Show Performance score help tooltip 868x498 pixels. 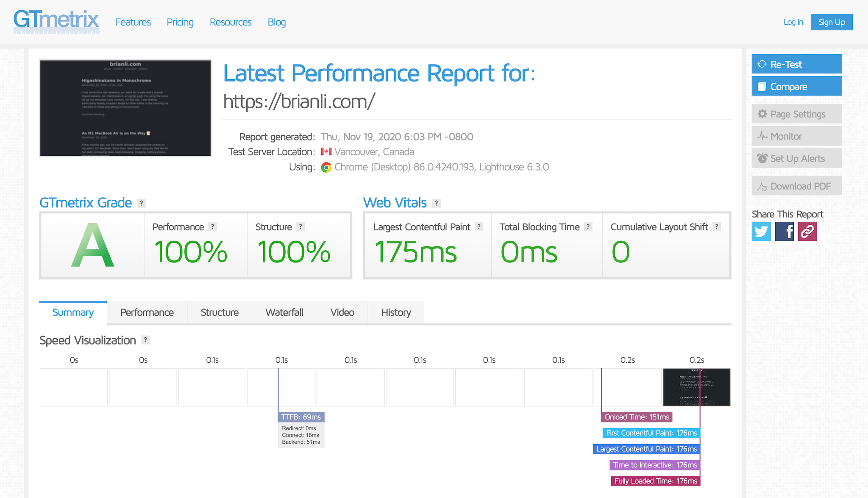[x=213, y=227]
